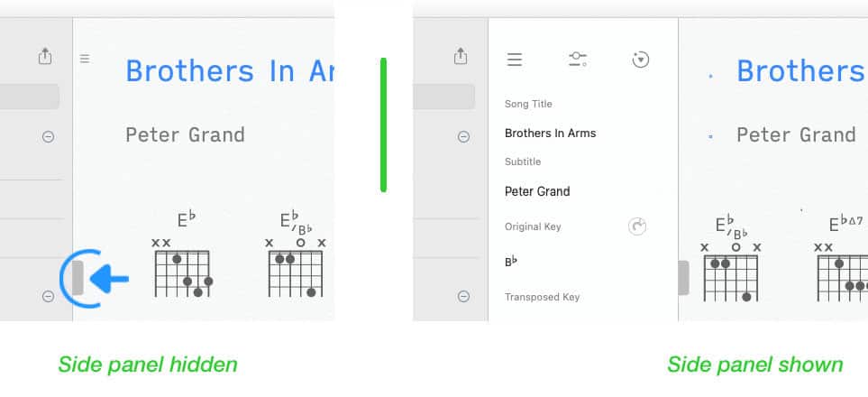Select the B♭ original key value

pos(511,261)
